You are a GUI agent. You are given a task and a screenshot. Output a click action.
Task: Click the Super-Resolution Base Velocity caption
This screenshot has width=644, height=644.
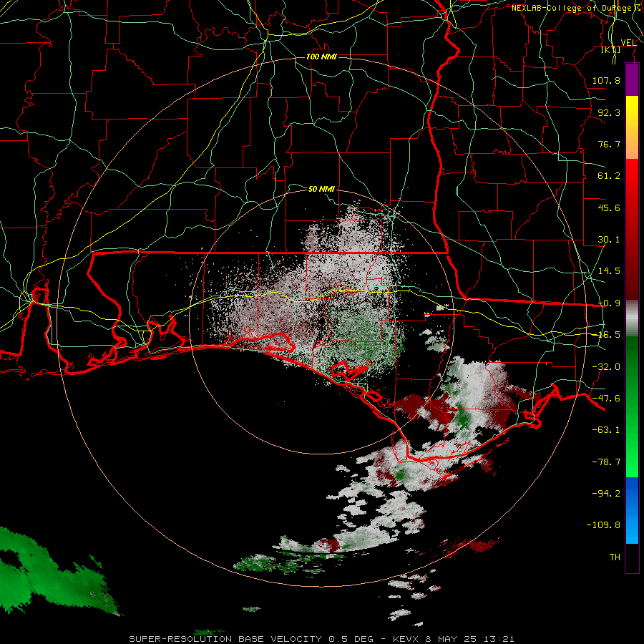[321, 639]
